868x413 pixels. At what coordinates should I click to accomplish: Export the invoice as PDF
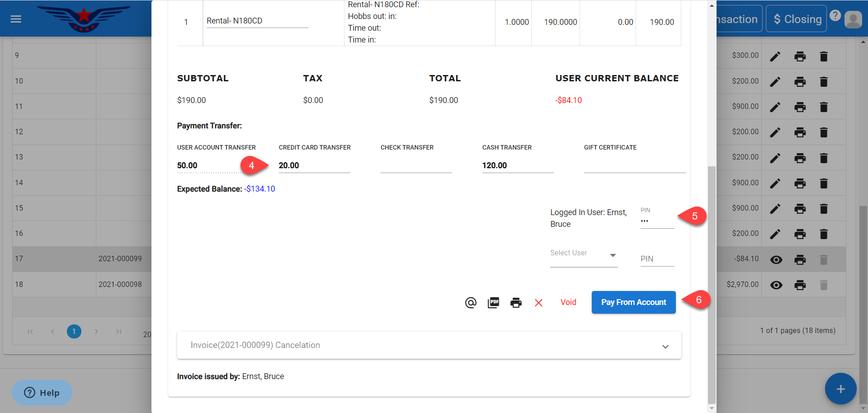[x=493, y=303]
